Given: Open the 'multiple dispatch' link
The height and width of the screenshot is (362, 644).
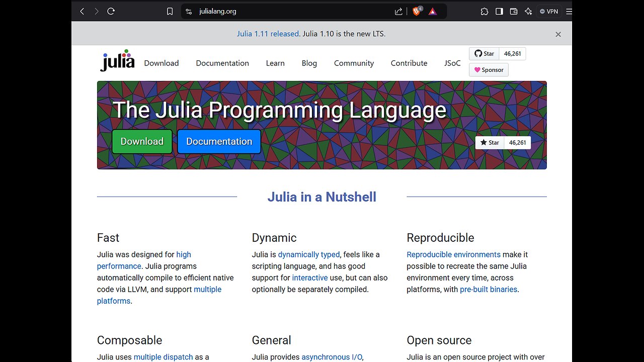Looking at the screenshot, I should point(164,357).
